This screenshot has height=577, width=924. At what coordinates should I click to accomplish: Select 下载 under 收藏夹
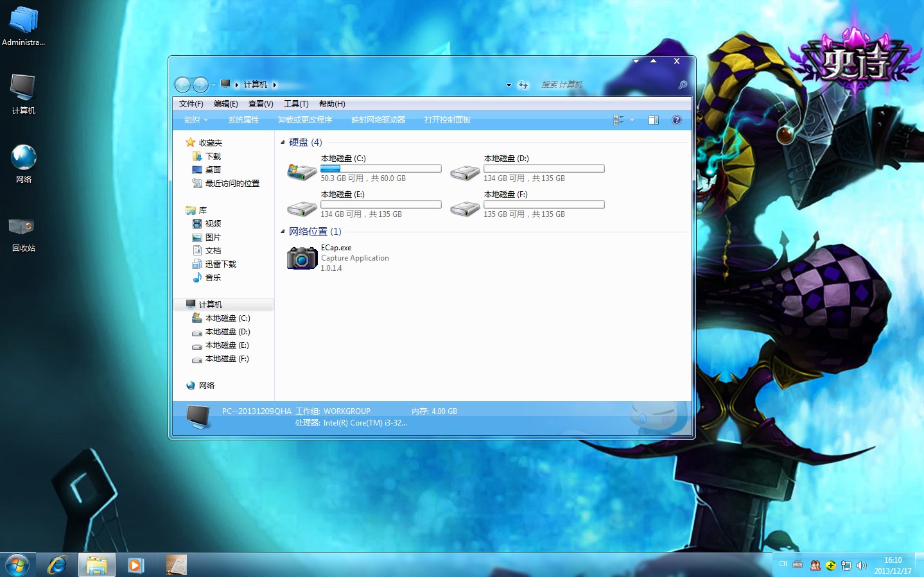coord(206,157)
